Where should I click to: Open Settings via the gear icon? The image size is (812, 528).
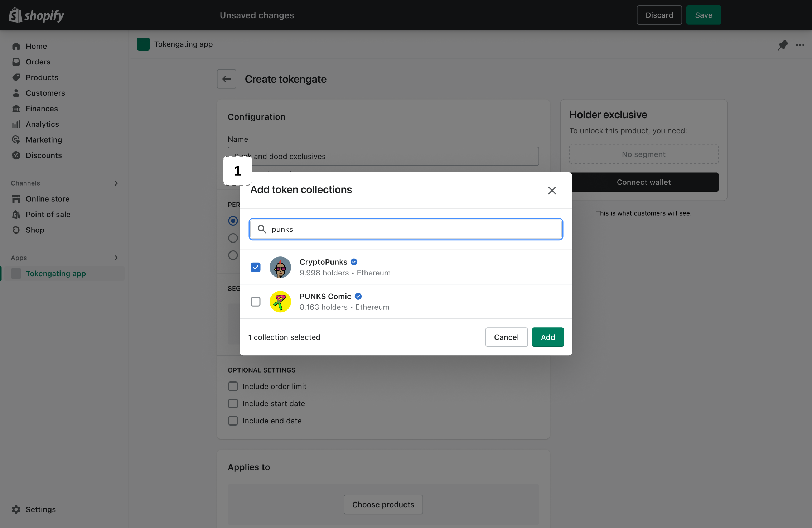point(16,509)
